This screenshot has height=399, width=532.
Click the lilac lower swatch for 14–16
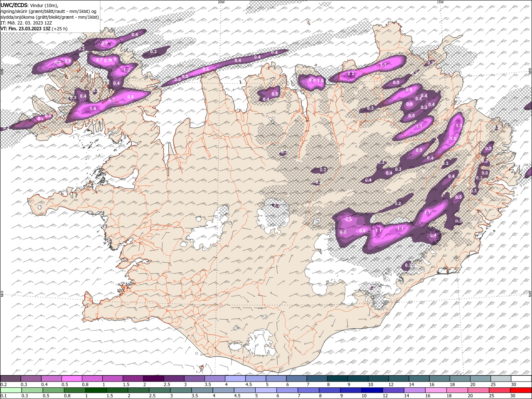[414, 390]
